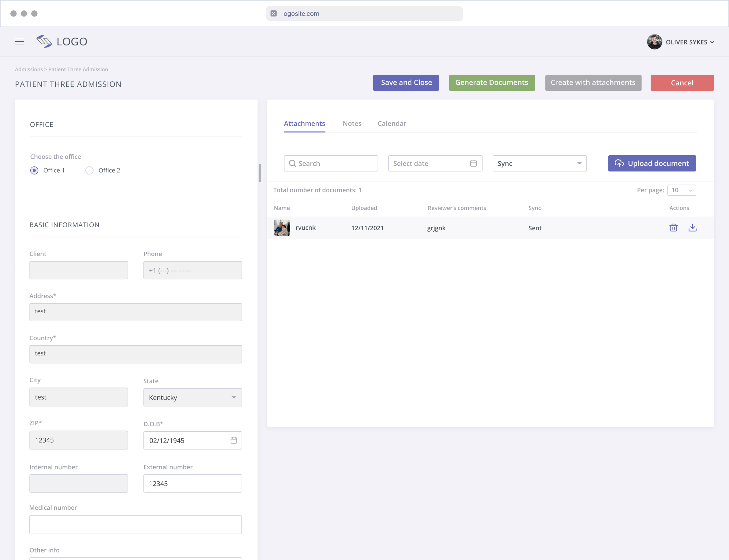This screenshot has width=729, height=560.
Task: Download the rvucnk attachment
Action: (692, 228)
